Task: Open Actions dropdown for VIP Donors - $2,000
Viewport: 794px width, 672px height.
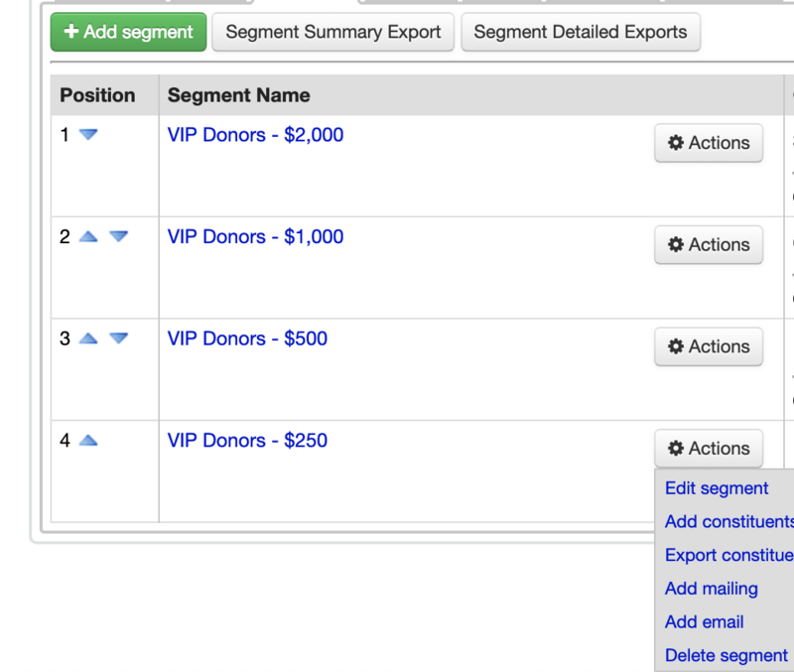Action: [708, 143]
